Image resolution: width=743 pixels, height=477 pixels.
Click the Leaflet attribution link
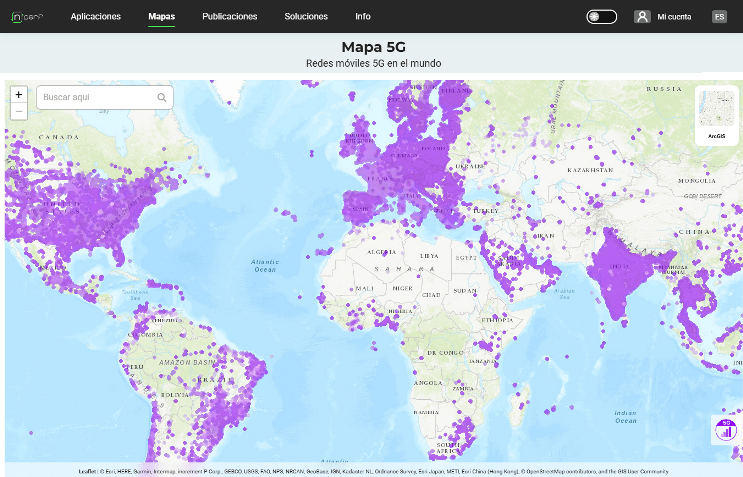pos(87,471)
